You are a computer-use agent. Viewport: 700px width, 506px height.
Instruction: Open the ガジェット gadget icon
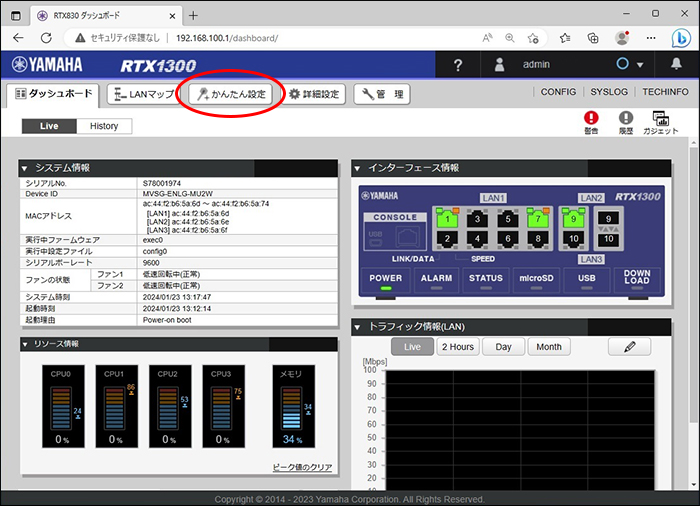(x=660, y=122)
